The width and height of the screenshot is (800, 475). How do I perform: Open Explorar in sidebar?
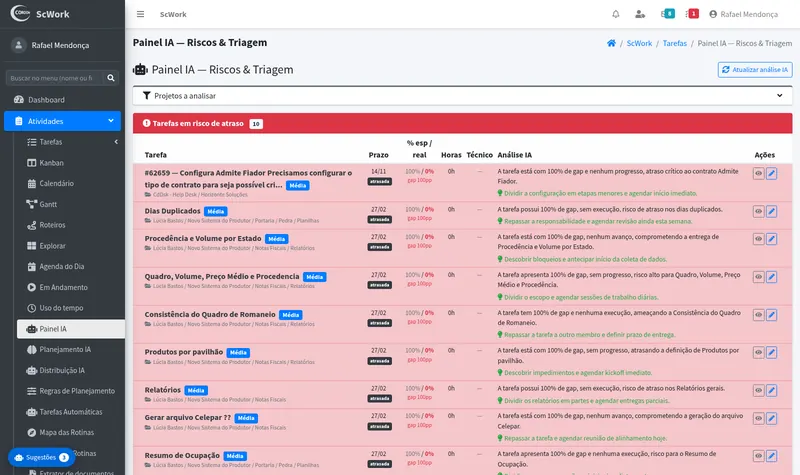(71, 246)
